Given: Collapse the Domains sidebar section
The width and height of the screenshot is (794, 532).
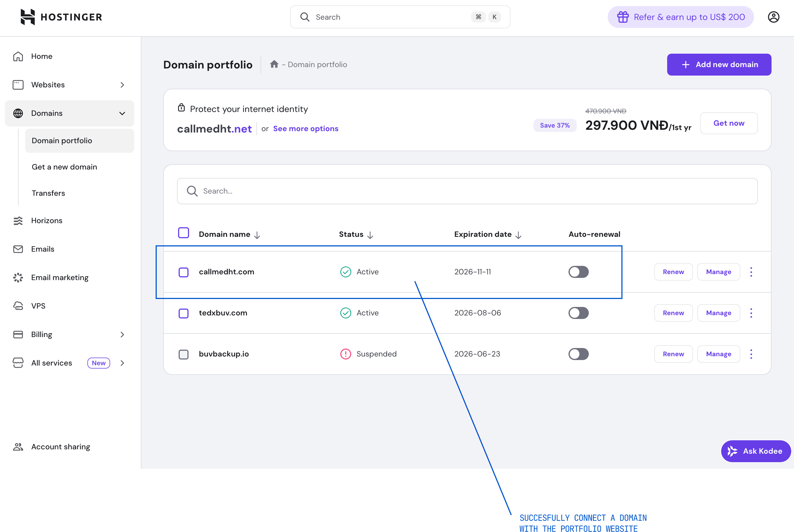Looking at the screenshot, I should [x=122, y=113].
